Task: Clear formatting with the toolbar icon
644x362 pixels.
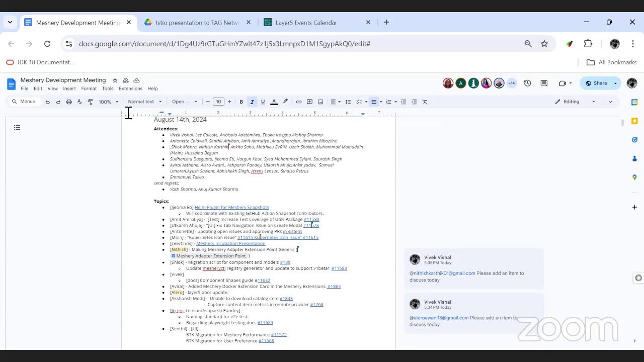Action: click(425, 102)
